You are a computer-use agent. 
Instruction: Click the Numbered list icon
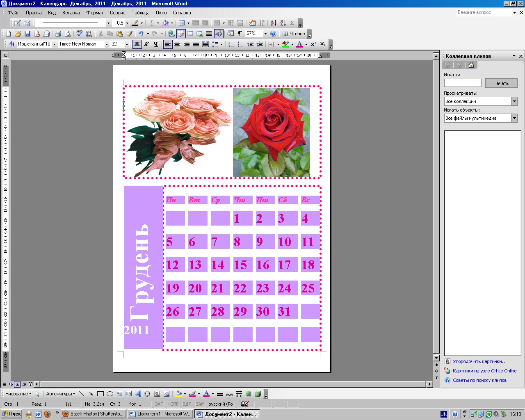click(231, 44)
